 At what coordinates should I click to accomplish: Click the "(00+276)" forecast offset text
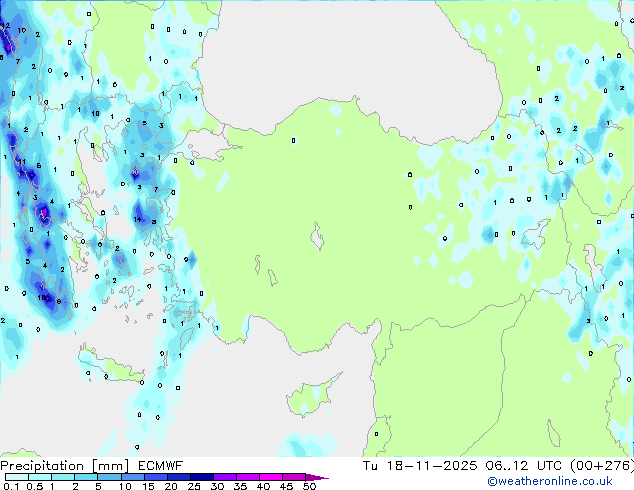point(602,466)
